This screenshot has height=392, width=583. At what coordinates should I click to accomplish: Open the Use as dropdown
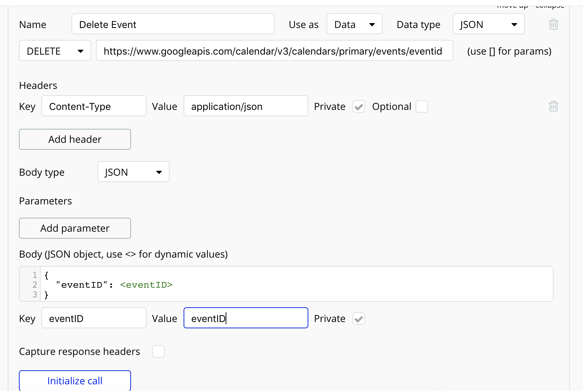coord(354,24)
